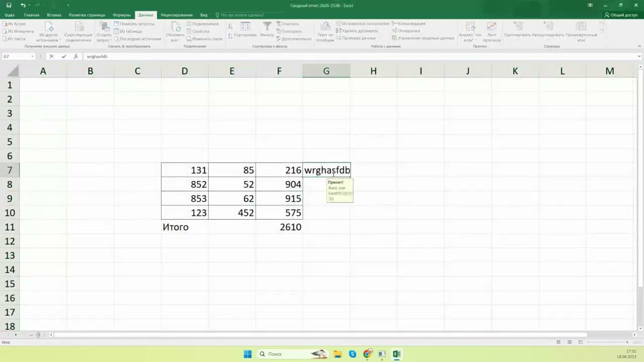
Task: Switch to the Разметка страницы tab
Action: point(87,15)
